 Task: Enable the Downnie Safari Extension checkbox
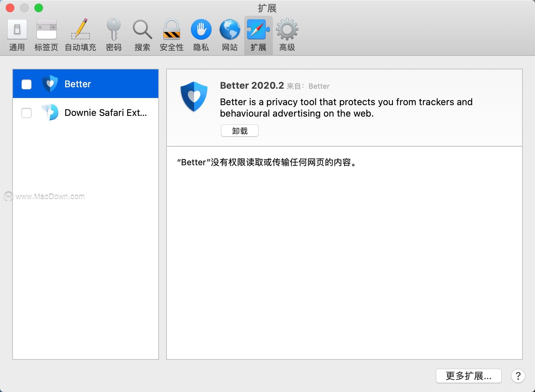(x=26, y=113)
